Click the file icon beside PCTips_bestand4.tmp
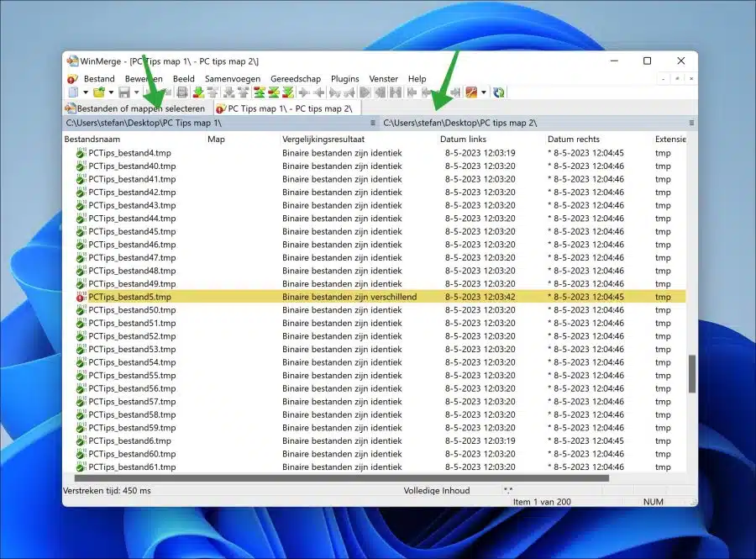Image resolution: width=756 pixels, height=559 pixels. click(81, 153)
